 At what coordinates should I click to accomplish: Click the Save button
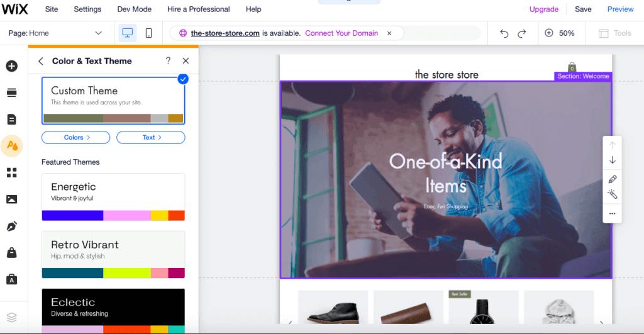(x=583, y=9)
